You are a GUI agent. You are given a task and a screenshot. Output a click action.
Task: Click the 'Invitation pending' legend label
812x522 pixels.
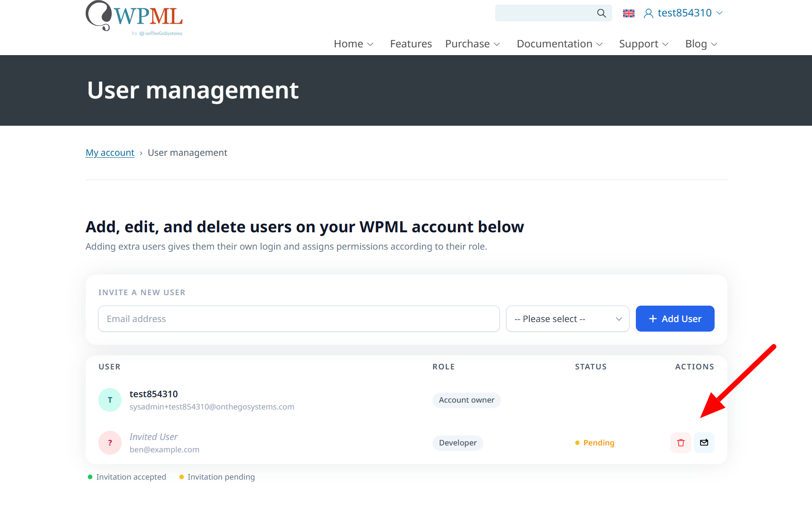coord(221,477)
